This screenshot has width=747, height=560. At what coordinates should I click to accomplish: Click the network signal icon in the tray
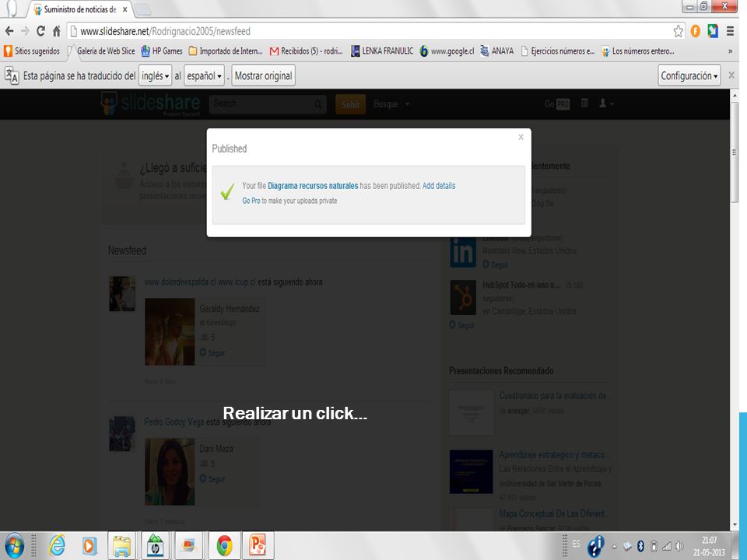point(667,547)
